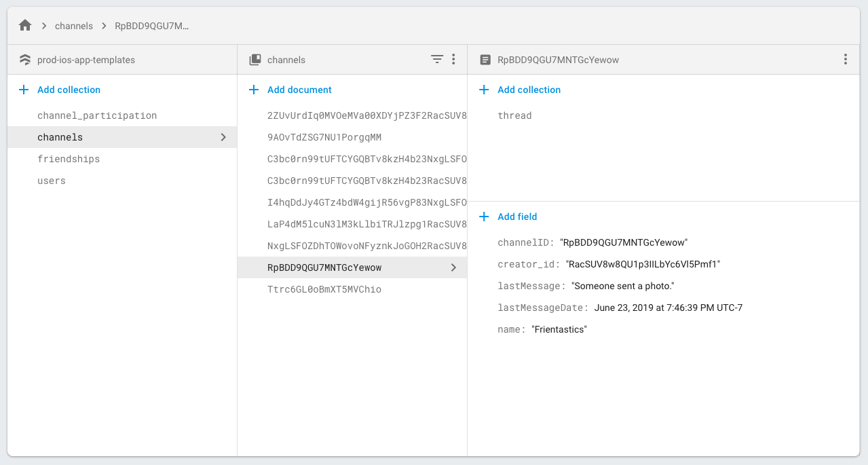The height and width of the screenshot is (465, 868).
Task: Expand chevron on RpBDD9QGU7MNTGcYewow document row
Action: tap(453, 267)
